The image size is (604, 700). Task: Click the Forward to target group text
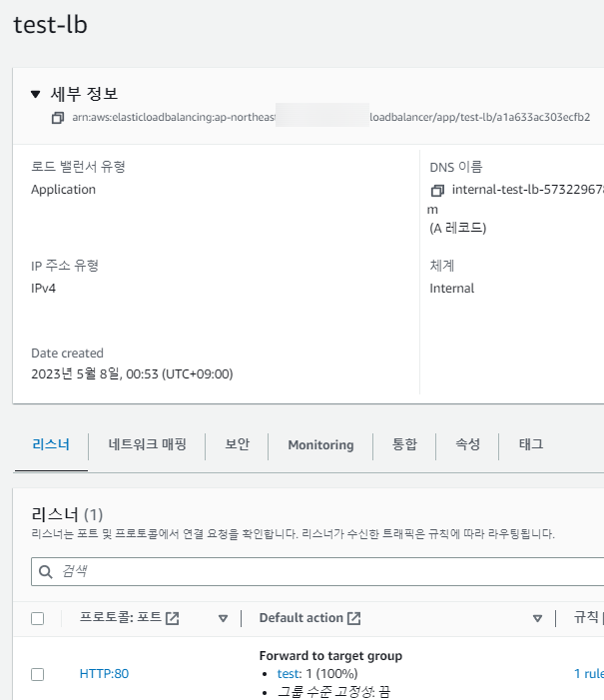coord(330,656)
